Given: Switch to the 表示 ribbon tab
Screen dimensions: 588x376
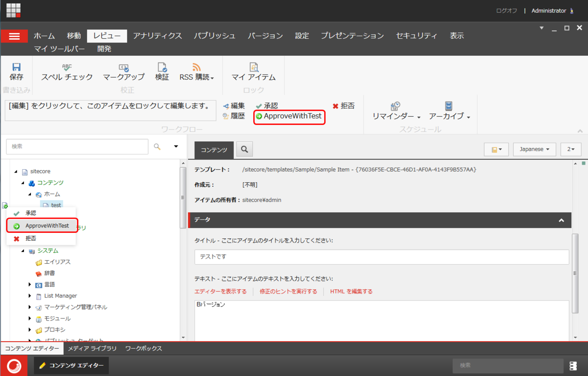Looking at the screenshot, I should click(x=457, y=36).
